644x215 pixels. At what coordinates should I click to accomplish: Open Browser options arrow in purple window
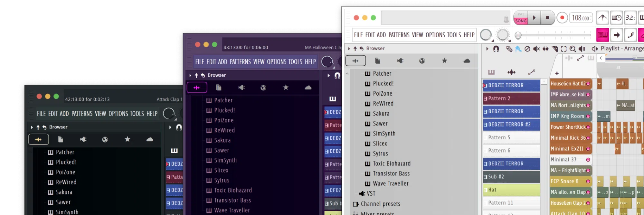point(190,75)
